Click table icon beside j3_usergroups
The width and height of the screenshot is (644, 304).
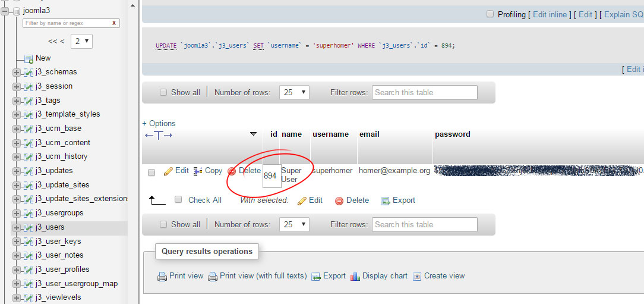click(x=29, y=213)
